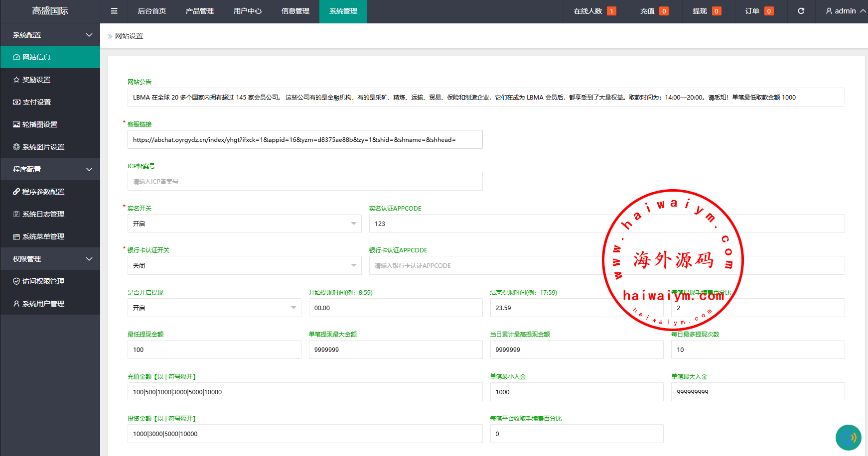Screen dimensions: 868x456
Task: Open the admin user menu
Action: (845, 11)
